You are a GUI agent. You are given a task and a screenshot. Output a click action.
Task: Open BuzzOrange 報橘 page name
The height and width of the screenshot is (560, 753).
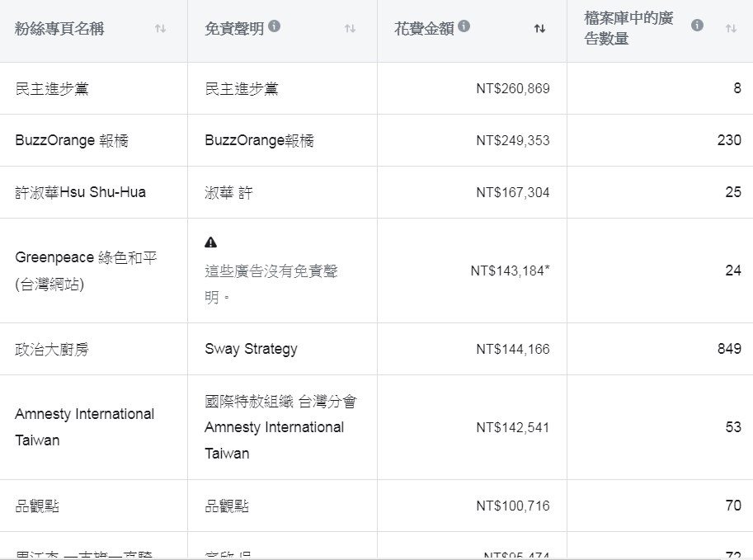click(x=72, y=141)
